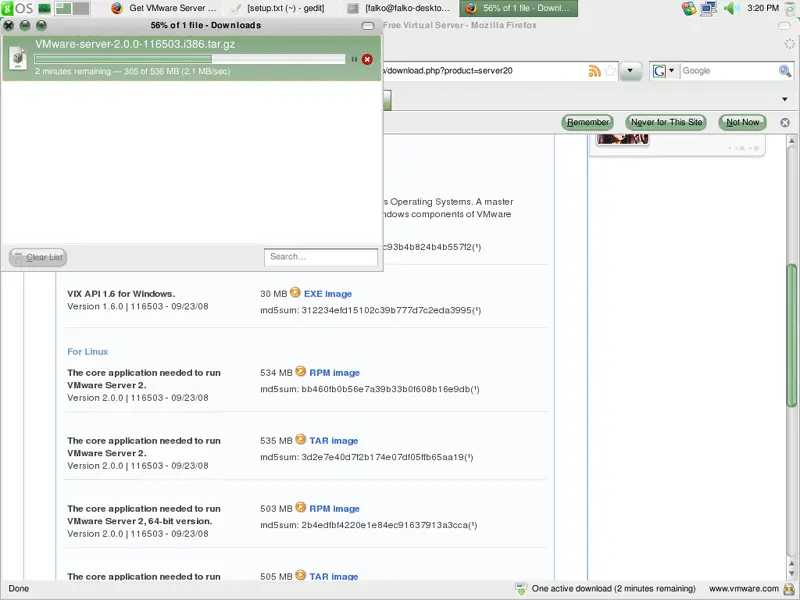Click the 3:20 PM clock
The width and height of the screenshot is (800, 600).
pyautogui.click(x=763, y=8)
